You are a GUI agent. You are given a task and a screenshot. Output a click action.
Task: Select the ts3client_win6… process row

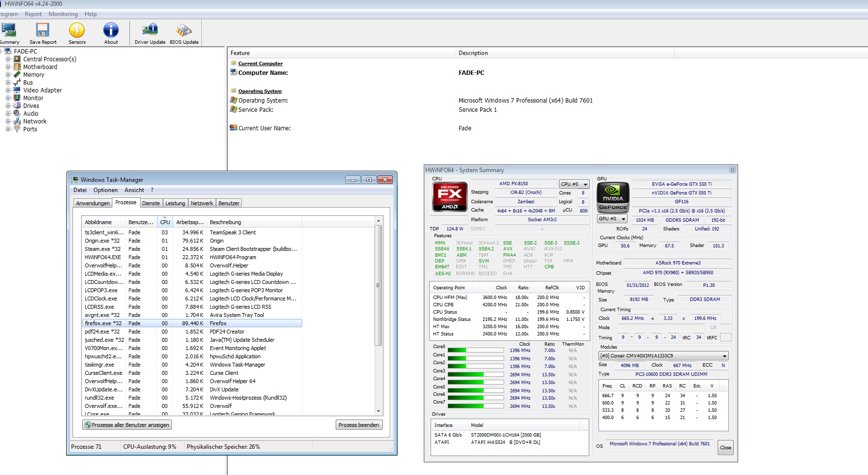(x=192, y=232)
